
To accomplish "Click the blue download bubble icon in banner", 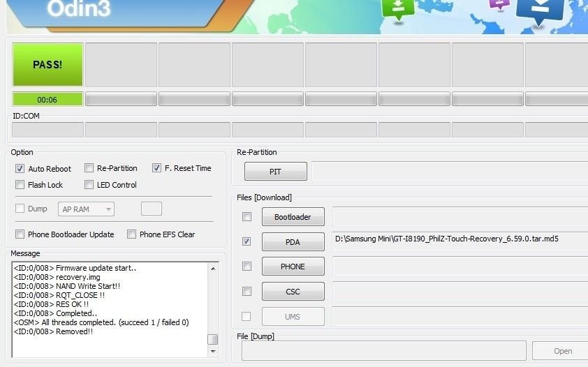I will [x=540, y=11].
